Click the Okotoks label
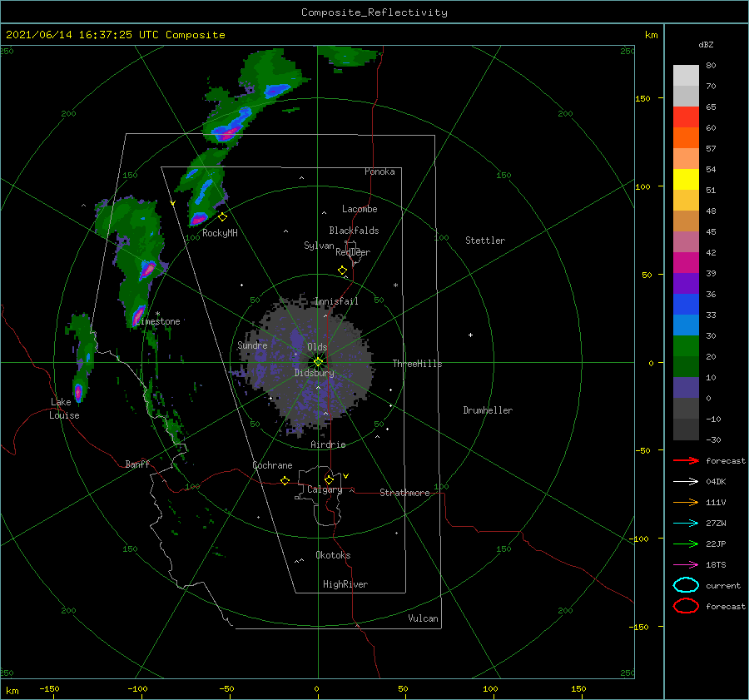This screenshot has width=749, height=700. [x=333, y=555]
